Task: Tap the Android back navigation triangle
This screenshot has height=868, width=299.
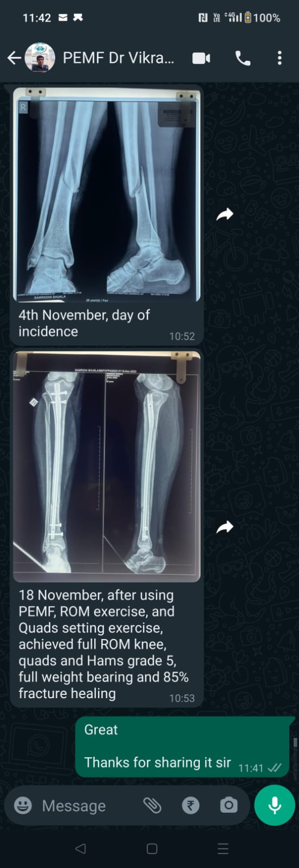Action: click(x=81, y=848)
